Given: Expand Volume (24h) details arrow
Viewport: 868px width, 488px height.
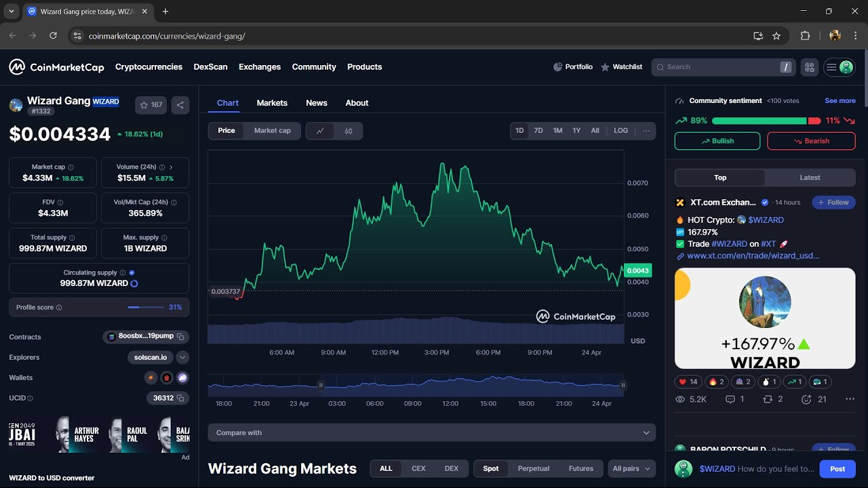Looking at the screenshot, I should pyautogui.click(x=171, y=167).
